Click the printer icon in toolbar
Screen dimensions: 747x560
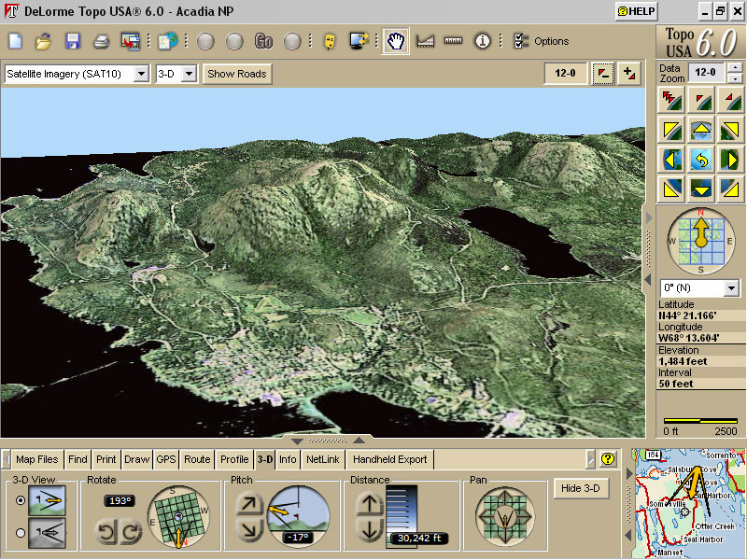102,41
